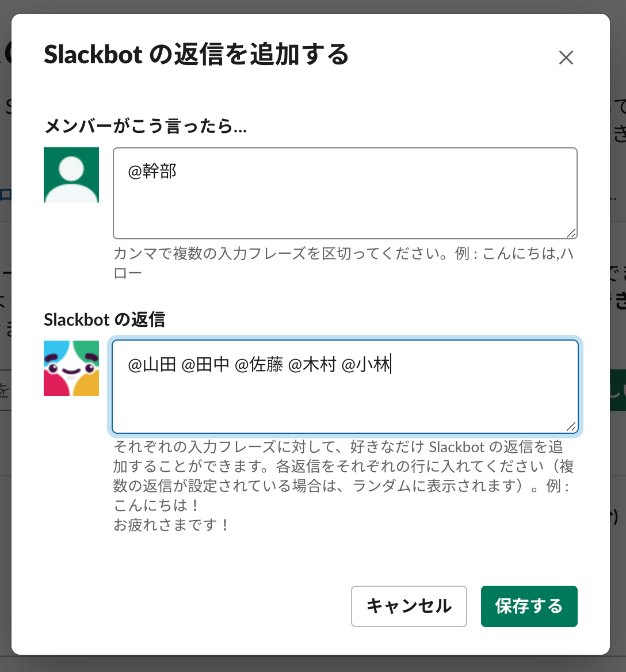Grab the resize handle of the @幹部 text box
Viewport: 626px width, 672px height.
click(x=571, y=233)
